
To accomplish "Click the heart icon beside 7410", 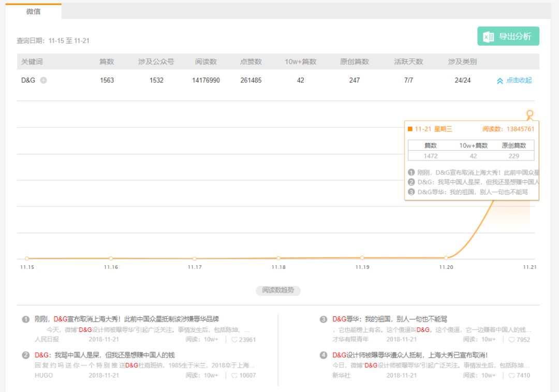I will (511, 375).
